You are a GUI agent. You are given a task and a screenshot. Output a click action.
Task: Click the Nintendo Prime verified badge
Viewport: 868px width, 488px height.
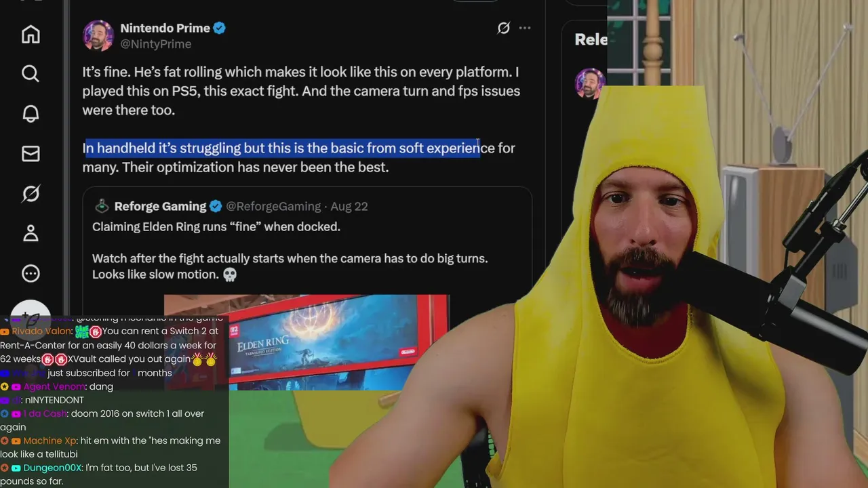coord(219,28)
